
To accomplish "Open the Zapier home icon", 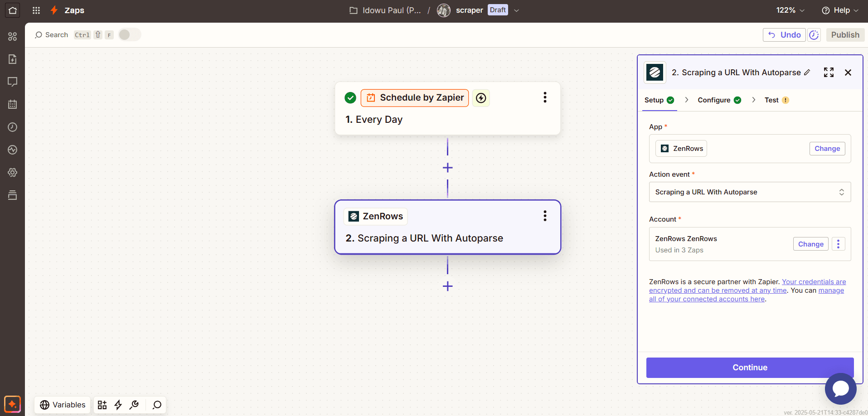I will pyautogui.click(x=13, y=10).
